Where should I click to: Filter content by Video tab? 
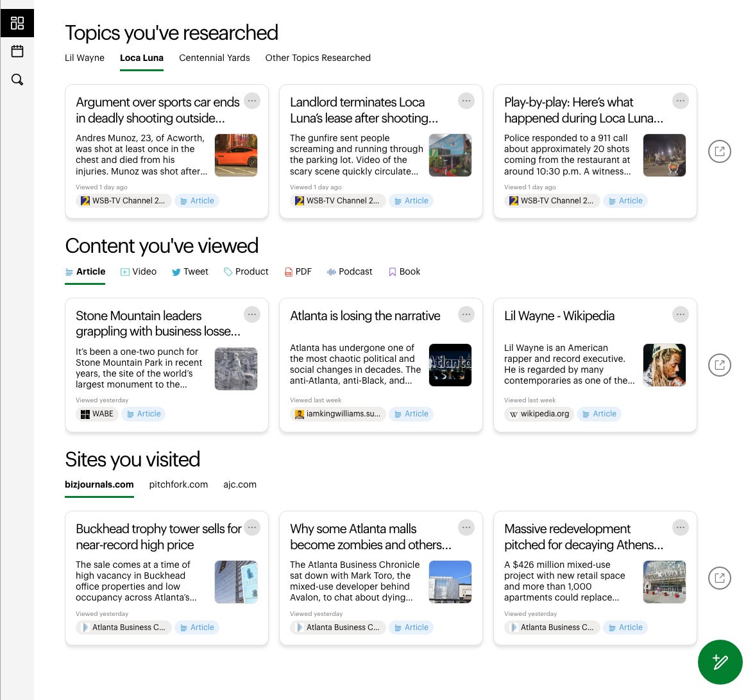(x=138, y=271)
